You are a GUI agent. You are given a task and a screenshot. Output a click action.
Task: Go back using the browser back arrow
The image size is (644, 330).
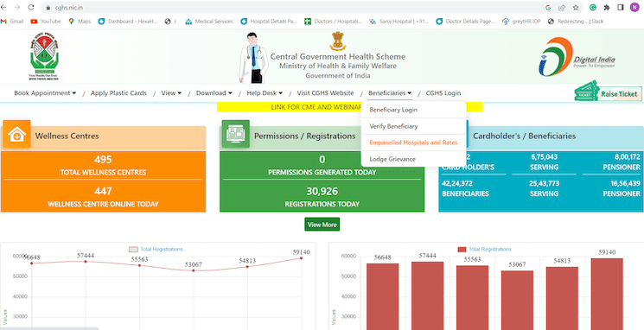pyautogui.click(x=3, y=8)
